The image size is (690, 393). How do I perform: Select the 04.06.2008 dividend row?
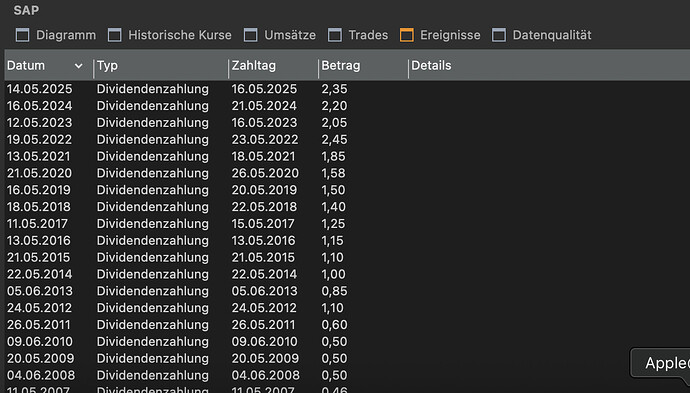point(347,375)
